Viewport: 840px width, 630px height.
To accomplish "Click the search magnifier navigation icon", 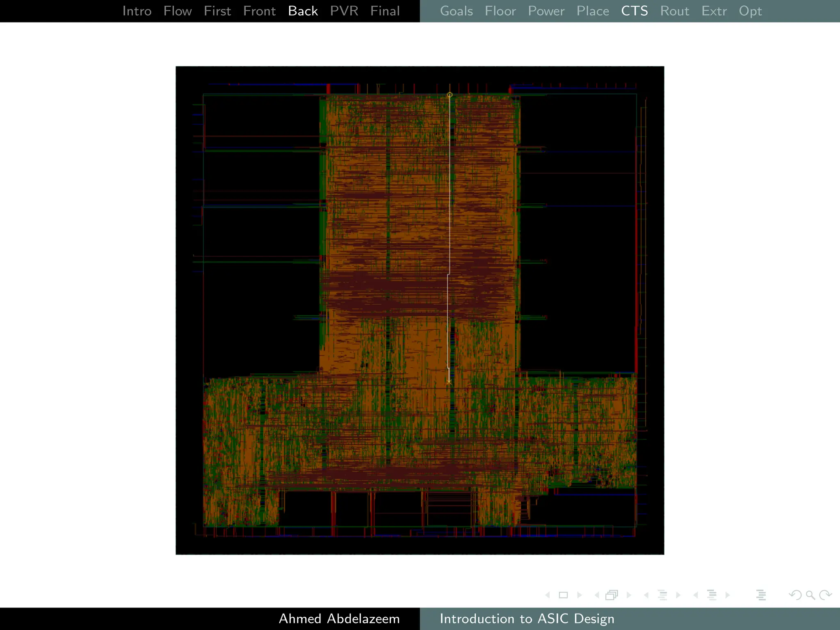I will click(810, 595).
